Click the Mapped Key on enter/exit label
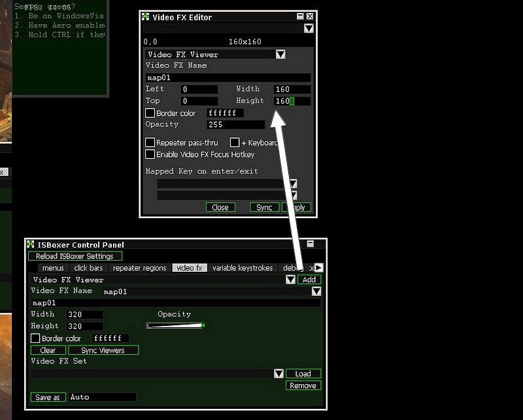 (x=202, y=171)
